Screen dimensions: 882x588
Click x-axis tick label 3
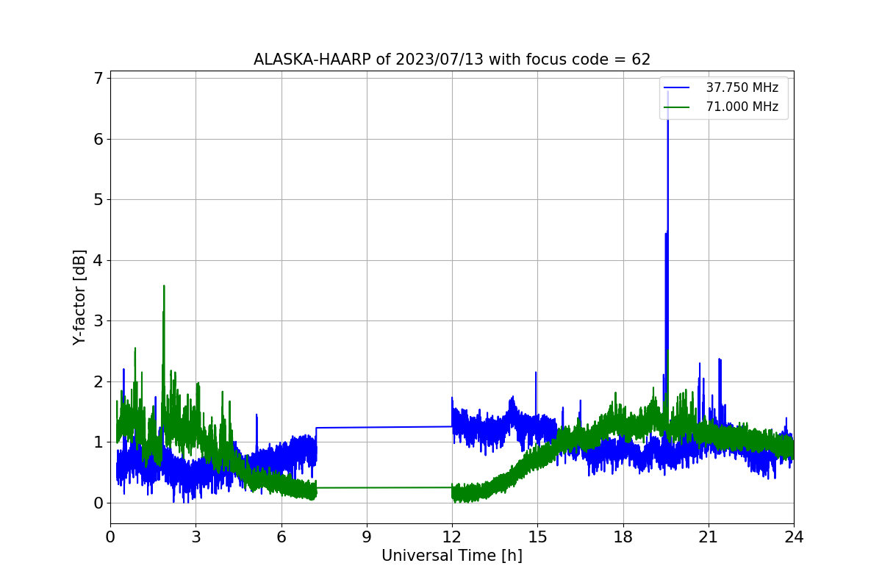196,537
